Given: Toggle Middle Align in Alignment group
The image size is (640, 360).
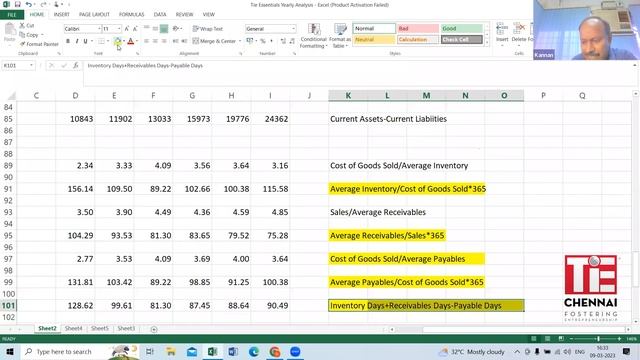Looking at the screenshot, I should [x=155, y=29].
